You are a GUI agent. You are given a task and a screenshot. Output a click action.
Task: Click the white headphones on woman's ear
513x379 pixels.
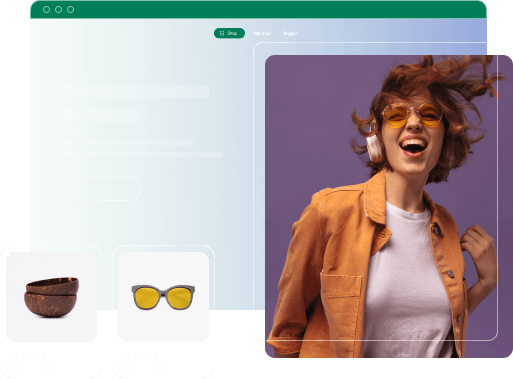pos(374,146)
